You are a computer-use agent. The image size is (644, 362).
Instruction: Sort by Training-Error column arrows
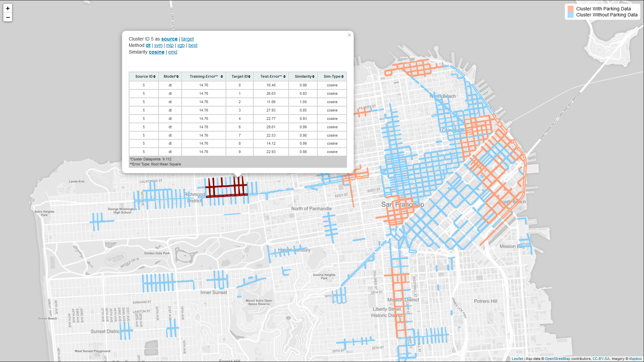coord(222,77)
